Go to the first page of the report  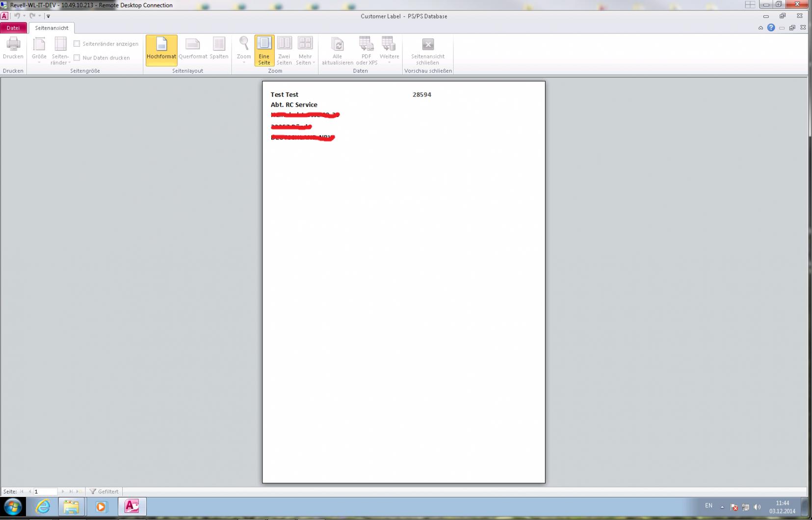[22, 492]
